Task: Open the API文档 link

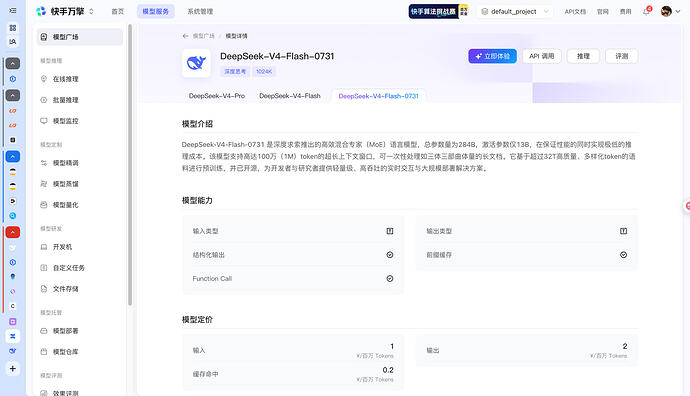Action: (575, 11)
